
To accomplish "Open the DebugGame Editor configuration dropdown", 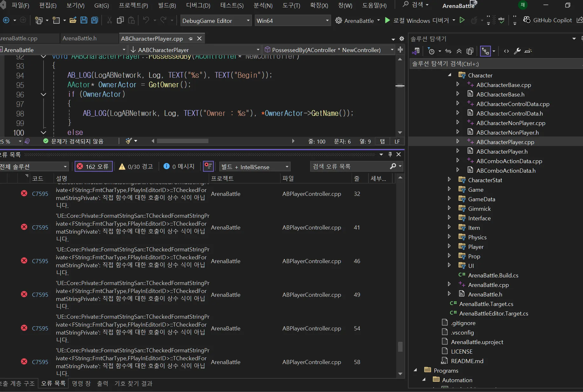I will pos(216,21).
